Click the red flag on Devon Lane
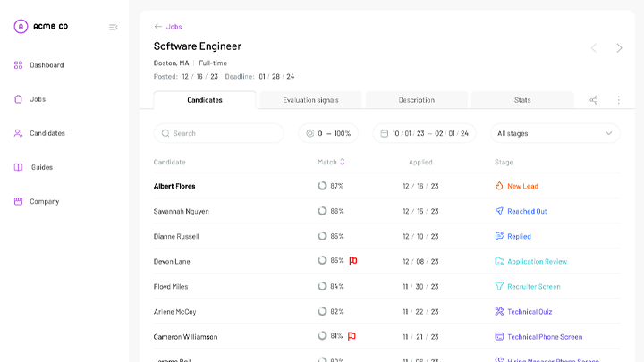The image size is (644, 362). [353, 261]
